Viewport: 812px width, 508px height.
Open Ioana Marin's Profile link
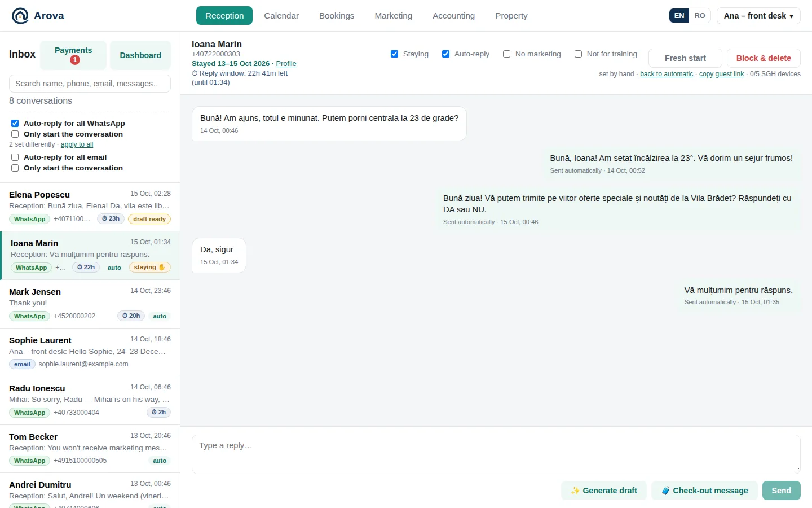(286, 64)
